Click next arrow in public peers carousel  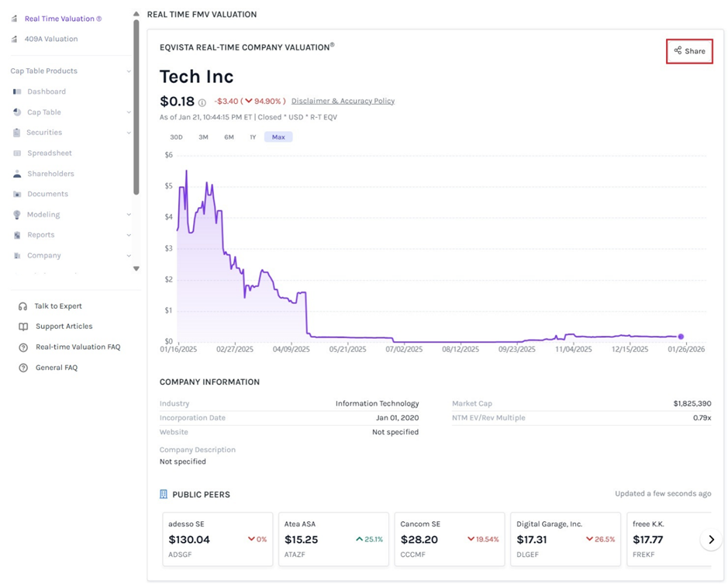coord(711,539)
